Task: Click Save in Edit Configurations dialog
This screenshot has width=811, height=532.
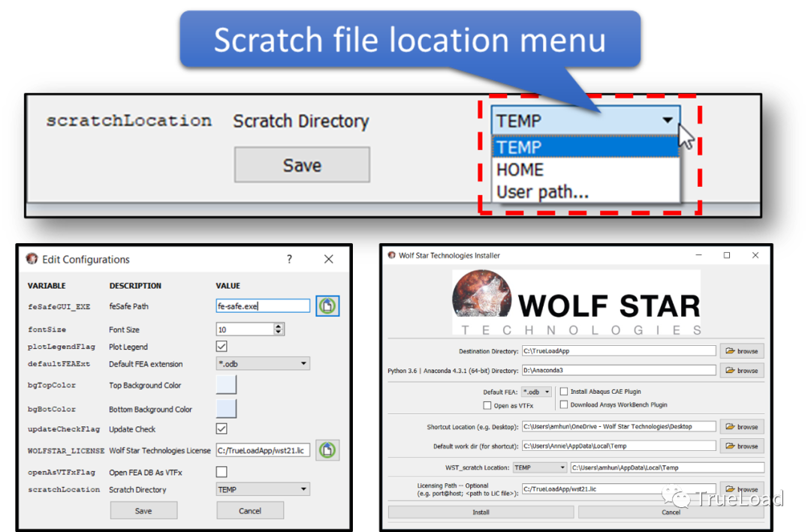Action: 143,510
